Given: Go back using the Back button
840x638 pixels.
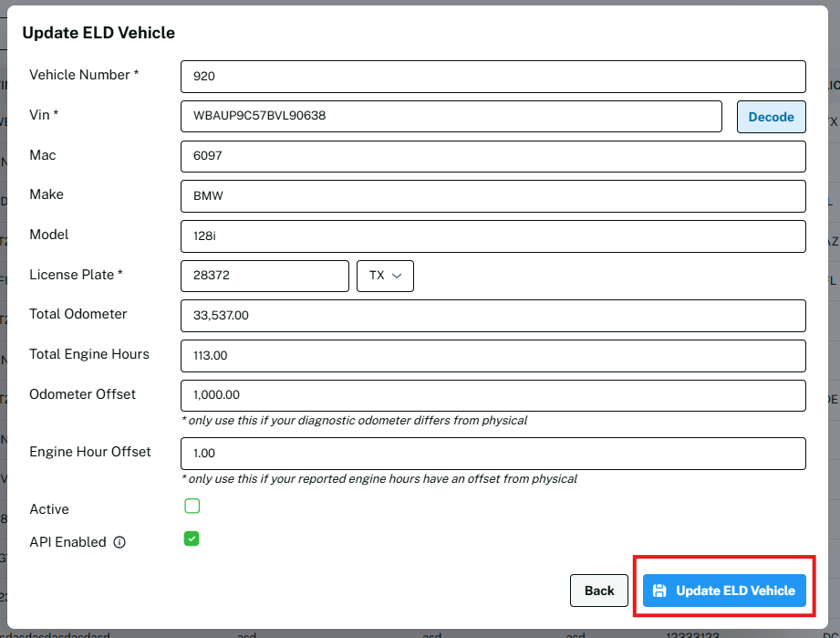Looking at the screenshot, I should [598, 591].
